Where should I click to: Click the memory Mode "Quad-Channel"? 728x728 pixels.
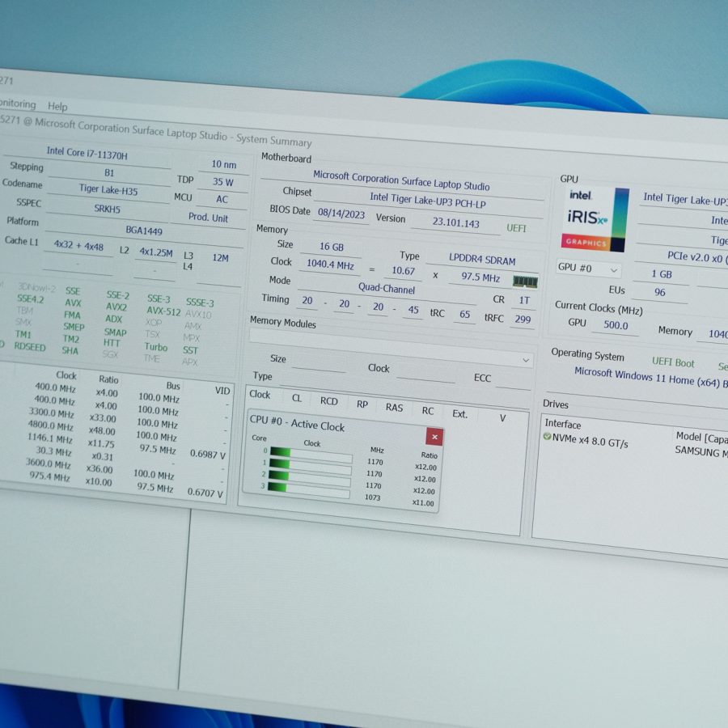tap(387, 288)
